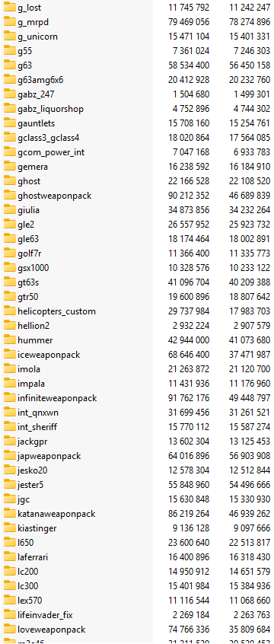Select the jgc folder name
This screenshot has width=274, height=644.
tap(24, 499)
